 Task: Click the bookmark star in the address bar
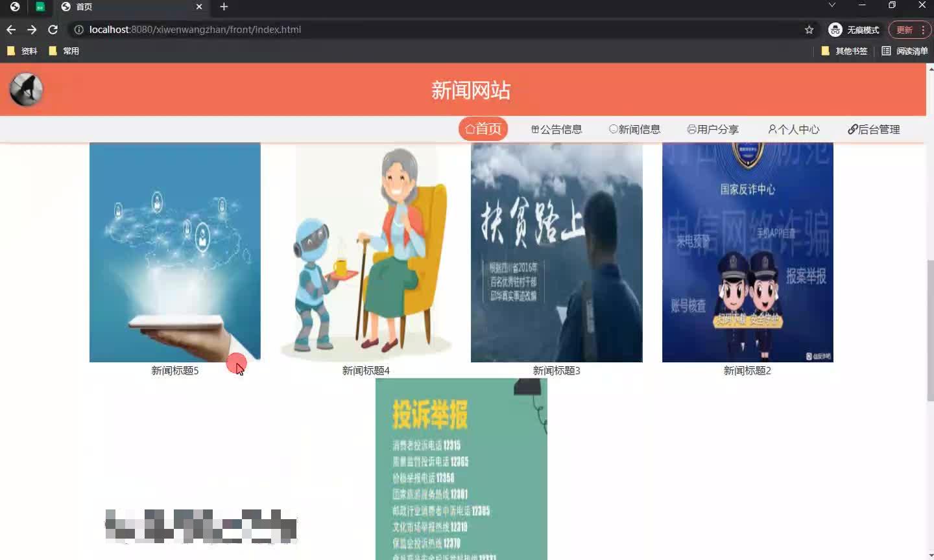pos(808,30)
